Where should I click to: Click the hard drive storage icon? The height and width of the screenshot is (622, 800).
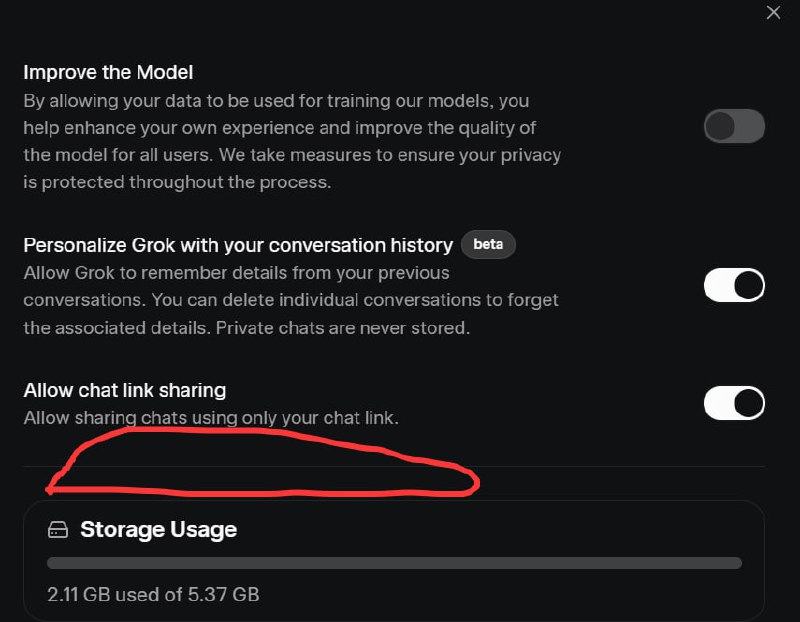point(58,529)
